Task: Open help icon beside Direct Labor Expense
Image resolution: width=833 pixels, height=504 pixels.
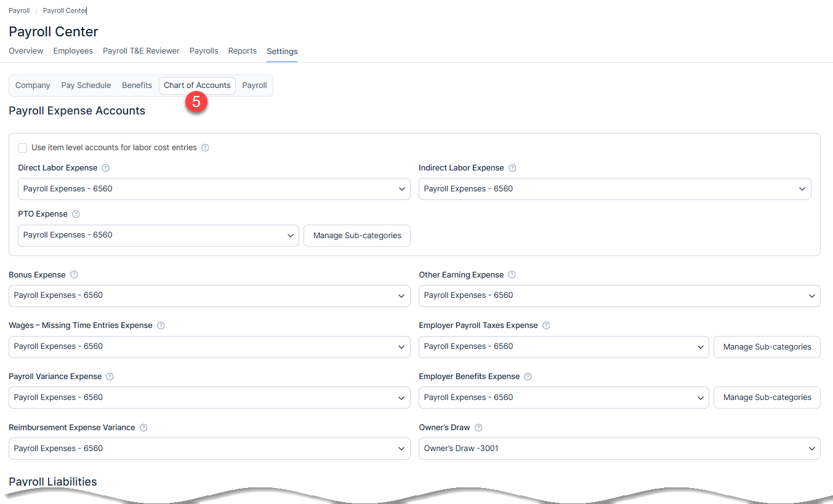Action: (x=105, y=168)
